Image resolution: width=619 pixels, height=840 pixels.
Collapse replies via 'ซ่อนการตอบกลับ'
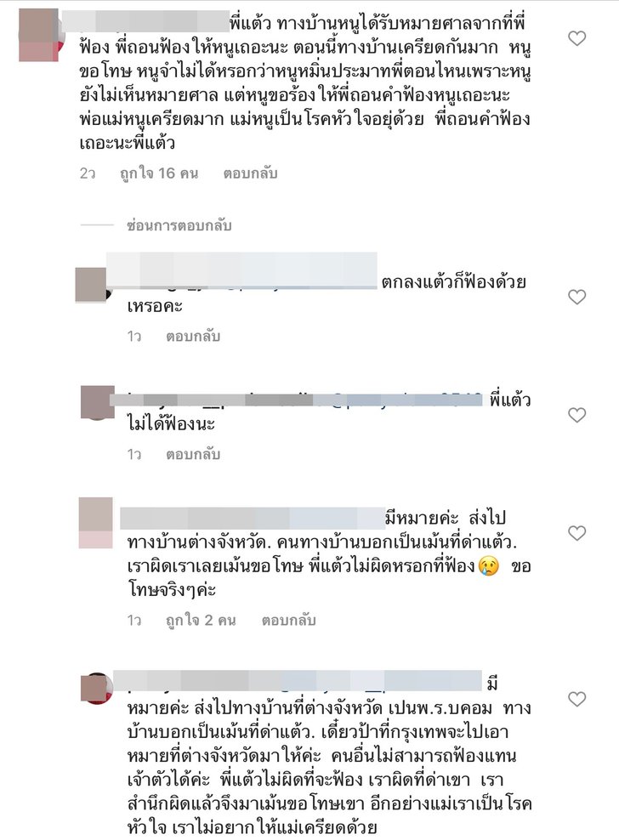[179, 225]
